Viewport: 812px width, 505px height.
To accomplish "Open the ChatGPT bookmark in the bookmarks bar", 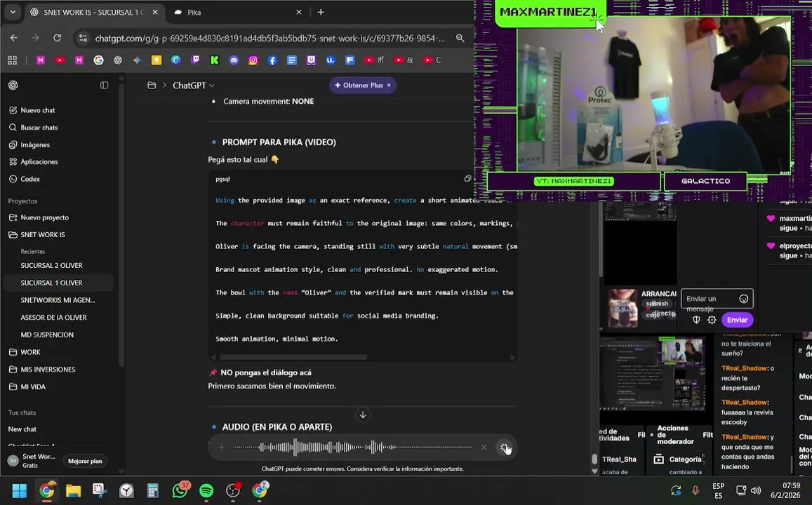I will click(118, 60).
